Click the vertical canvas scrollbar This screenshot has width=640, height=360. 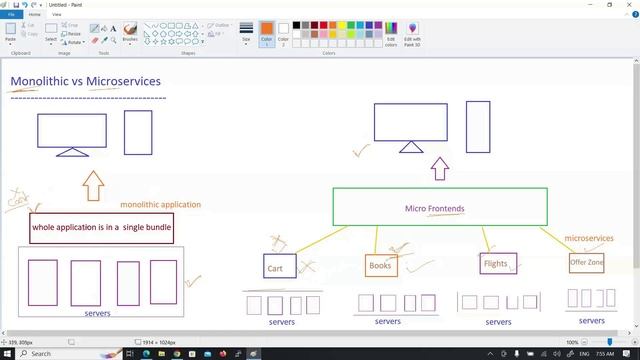point(636,166)
